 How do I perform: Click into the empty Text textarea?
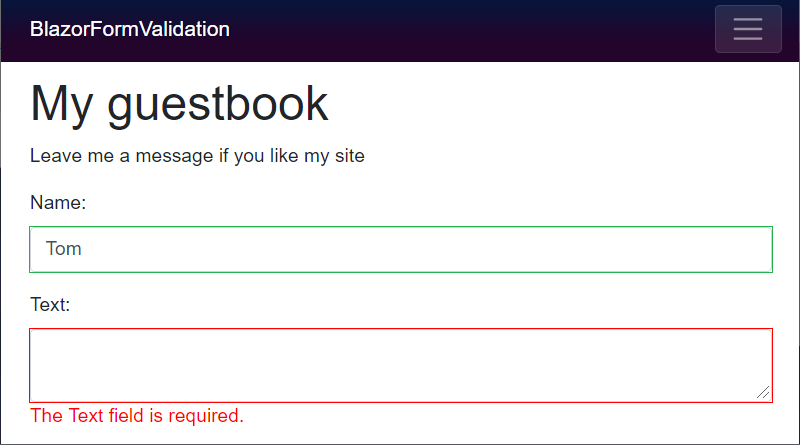[x=401, y=365]
